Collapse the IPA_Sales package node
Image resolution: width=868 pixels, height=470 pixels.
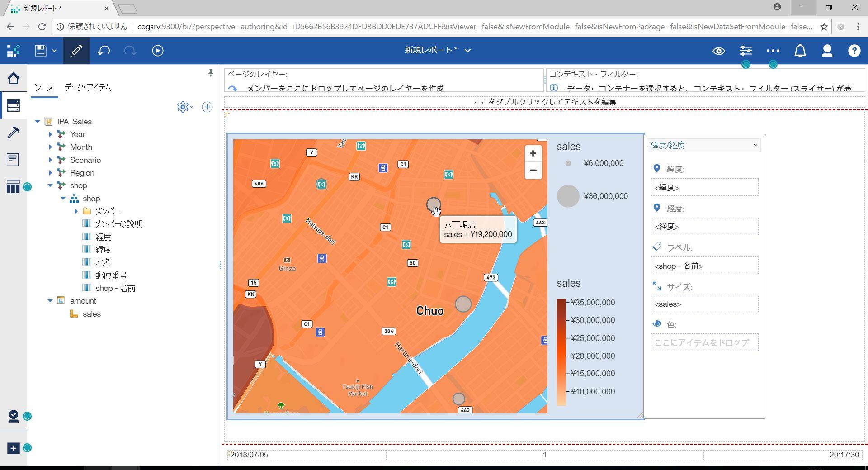[38, 122]
